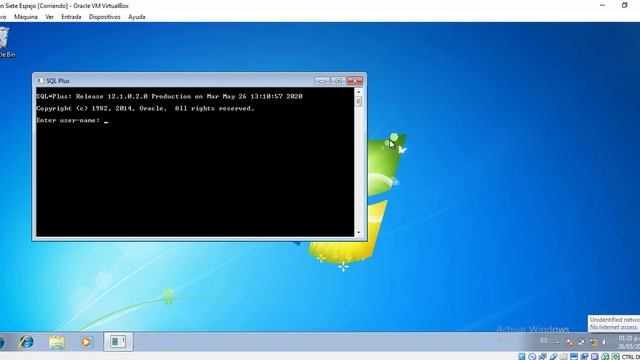Viewport: 640px width, 360px height.
Task: Click SQL*Plus Release 12.1.0.2.0 line
Action: pyautogui.click(x=169, y=96)
